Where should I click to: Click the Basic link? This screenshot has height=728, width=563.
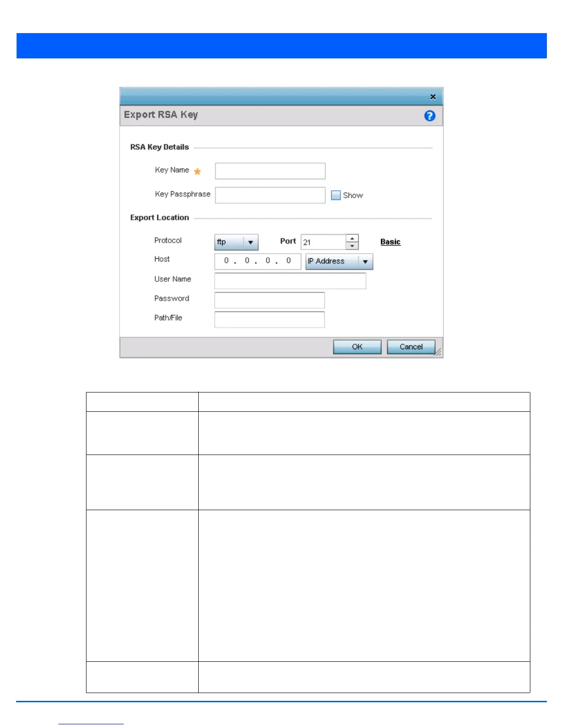[391, 242]
